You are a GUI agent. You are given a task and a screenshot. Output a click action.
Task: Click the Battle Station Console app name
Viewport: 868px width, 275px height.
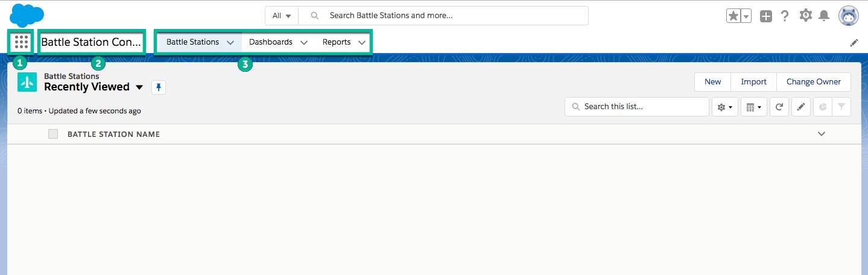point(91,42)
